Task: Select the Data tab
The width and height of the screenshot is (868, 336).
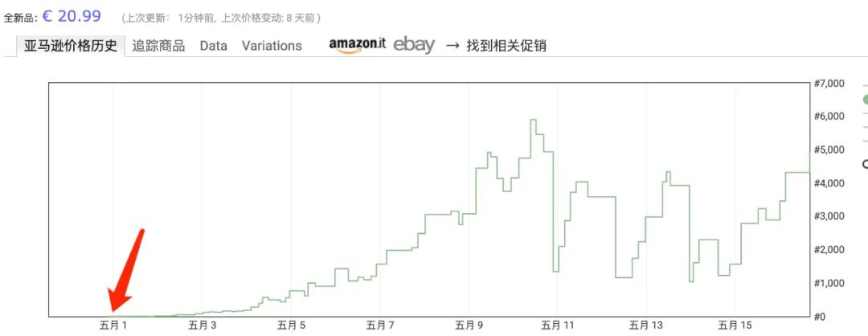Action: [214, 45]
